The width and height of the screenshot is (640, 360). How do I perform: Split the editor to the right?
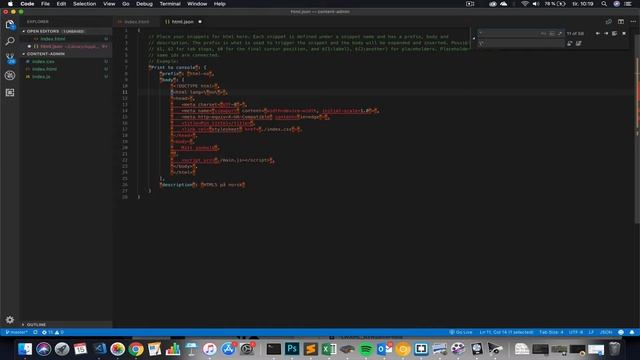point(621,22)
